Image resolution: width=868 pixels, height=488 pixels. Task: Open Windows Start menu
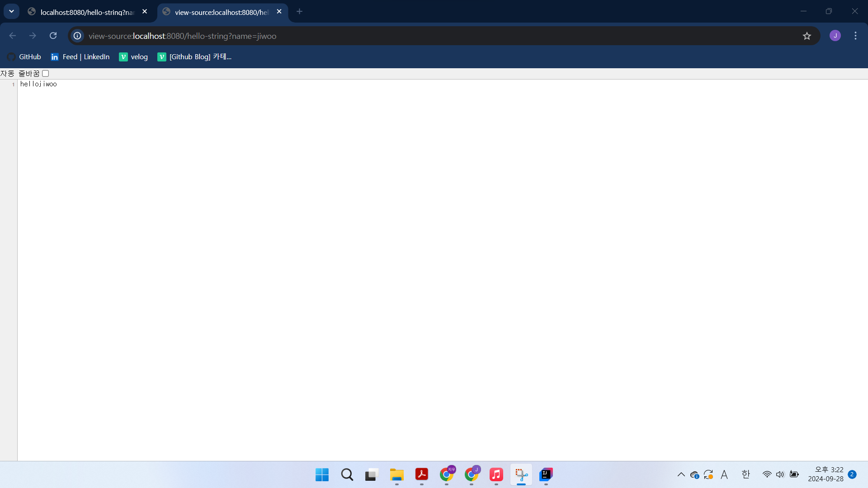pyautogui.click(x=322, y=474)
